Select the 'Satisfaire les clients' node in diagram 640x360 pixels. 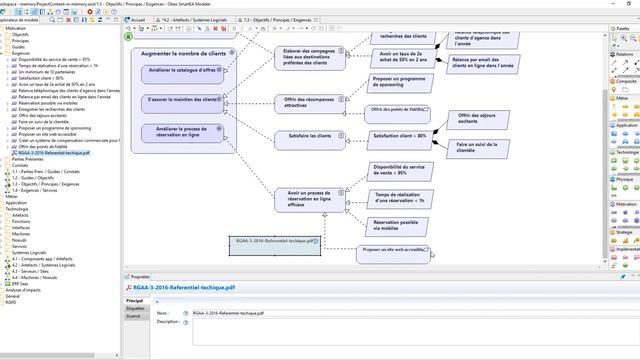point(310,140)
